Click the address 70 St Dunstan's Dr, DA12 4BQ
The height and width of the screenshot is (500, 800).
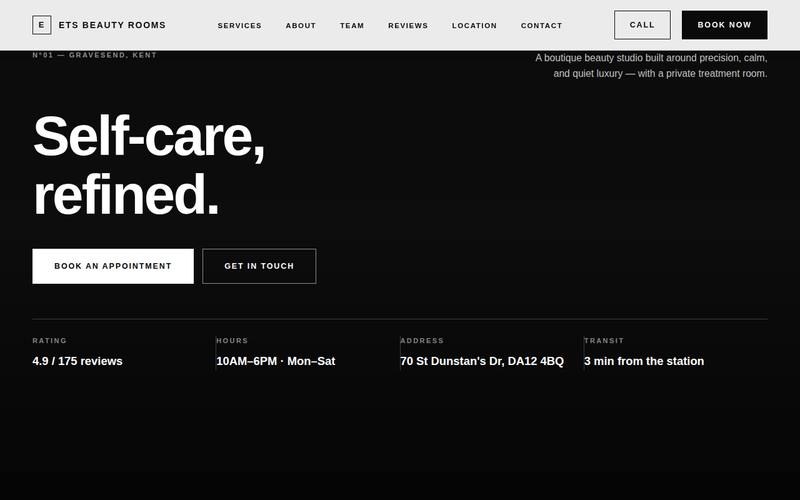[x=482, y=361]
